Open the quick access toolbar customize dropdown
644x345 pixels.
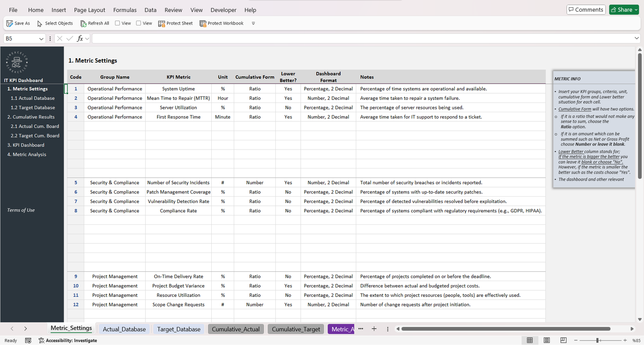pos(253,23)
